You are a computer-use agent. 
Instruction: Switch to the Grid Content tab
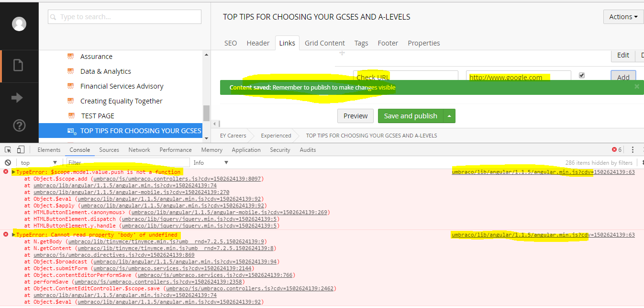tap(325, 43)
